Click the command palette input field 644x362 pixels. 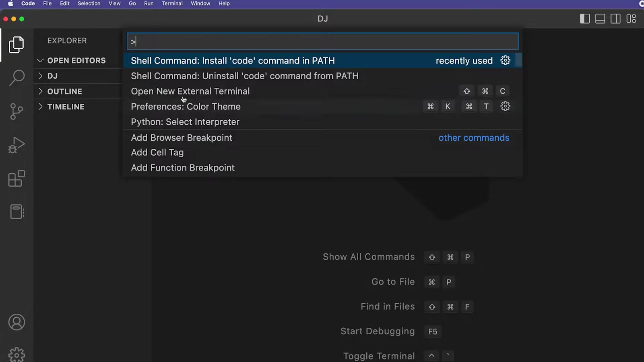click(322, 41)
